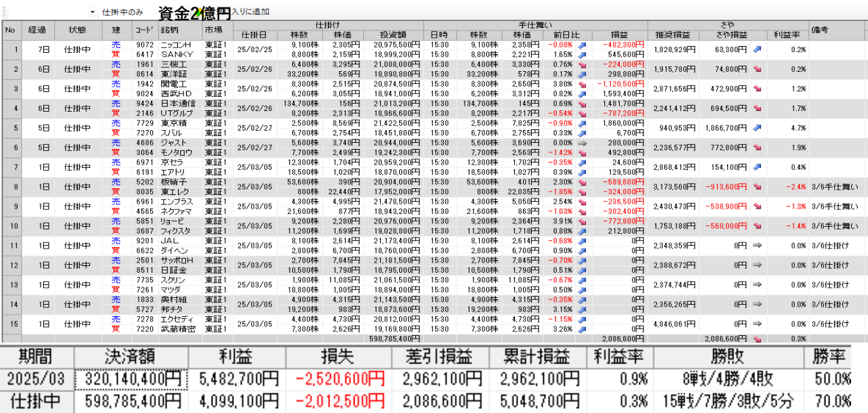Image resolution: width=868 pixels, height=413 pixels.
Task: Click the blue up arrow beside 1,866,700円 spread profit
Action: click(x=756, y=128)
